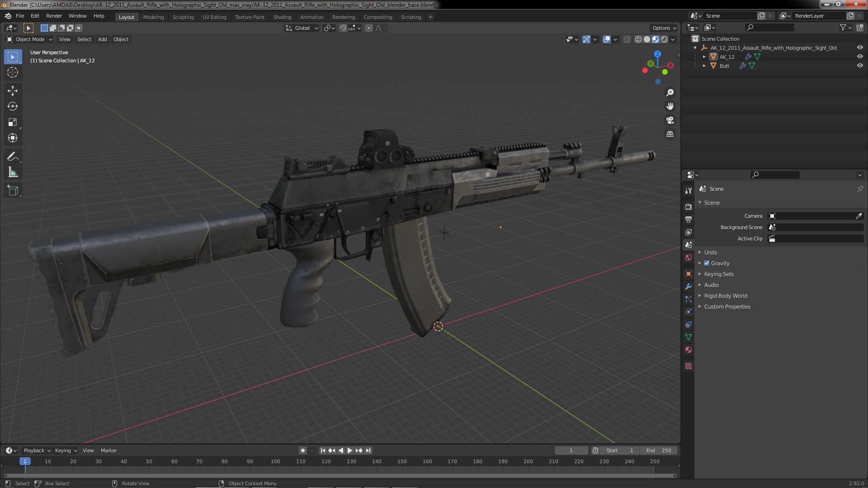Viewport: 868px width, 488px height.
Task: Select the Cursor tool in the toolbar
Action: point(13,72)
